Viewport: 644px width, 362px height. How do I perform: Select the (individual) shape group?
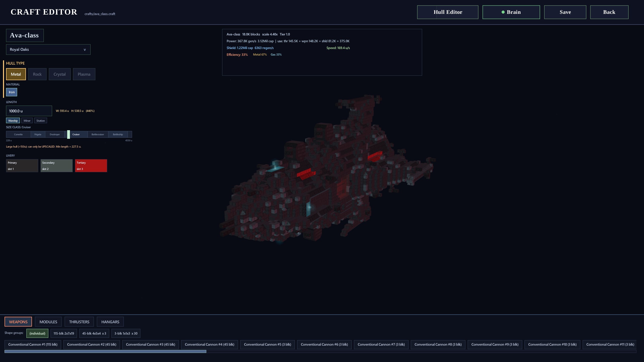pos(37,333)
